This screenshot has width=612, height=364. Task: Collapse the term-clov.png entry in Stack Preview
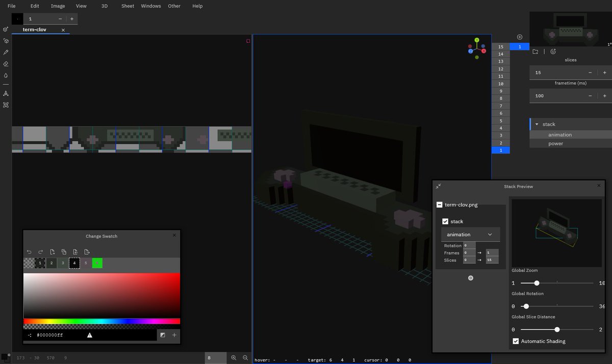click(439, 204)
